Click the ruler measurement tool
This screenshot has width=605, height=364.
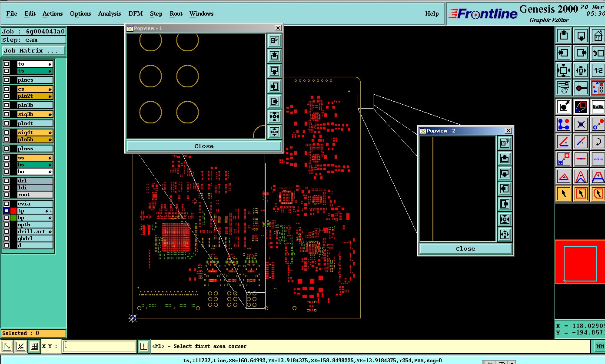click(x=598, y=106)
